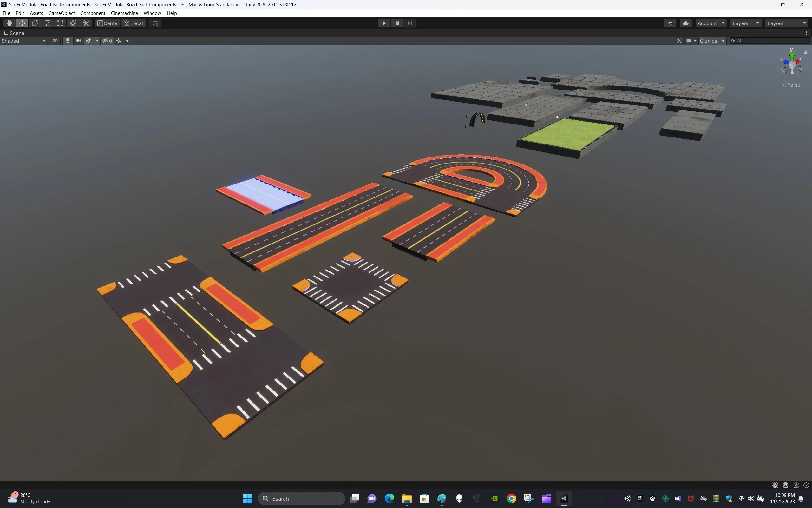Toggle scene grid visibility
Screen dimensions: 812x508
[x=119, y=41]
